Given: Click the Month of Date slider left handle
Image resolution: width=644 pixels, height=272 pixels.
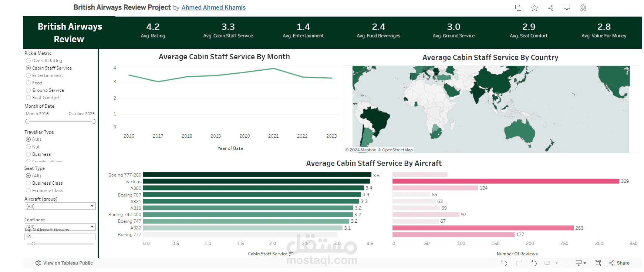Looking at the screenshot, I should pyautogui.click(x=27, y=121).
